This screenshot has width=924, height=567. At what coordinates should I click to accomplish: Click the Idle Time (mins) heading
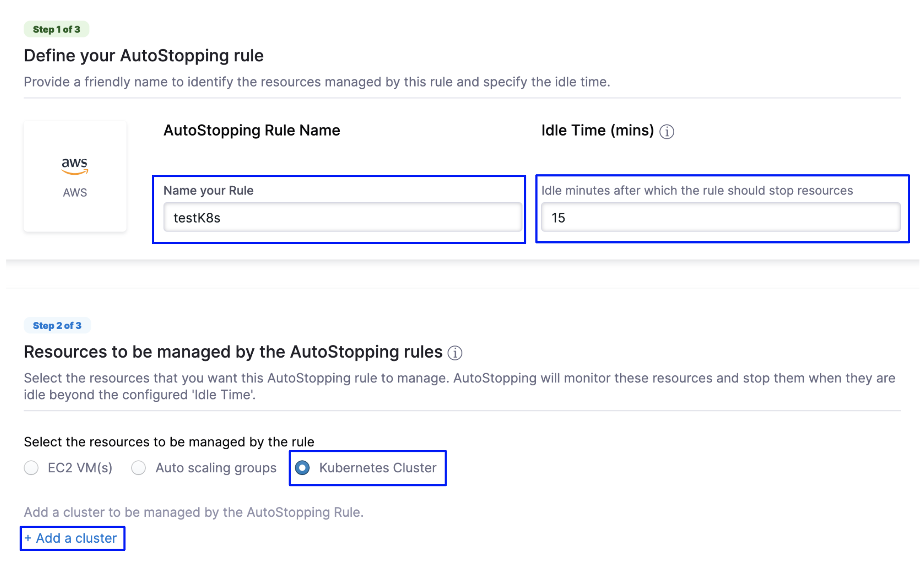[x=598, y=130]
